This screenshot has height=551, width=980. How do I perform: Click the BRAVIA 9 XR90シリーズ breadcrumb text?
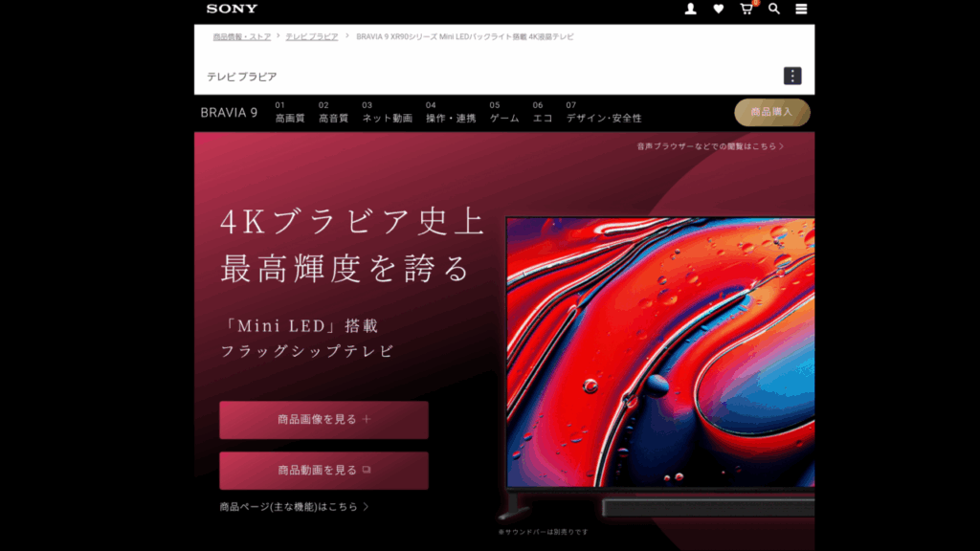(x=464, y=37)
